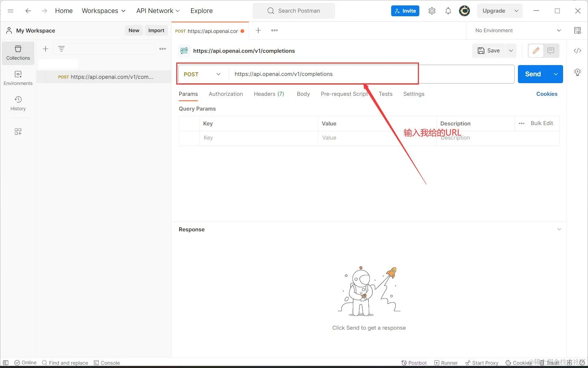Open Postbot from the status bar
The image size is (588, 368).
click(x=414, y=363)
